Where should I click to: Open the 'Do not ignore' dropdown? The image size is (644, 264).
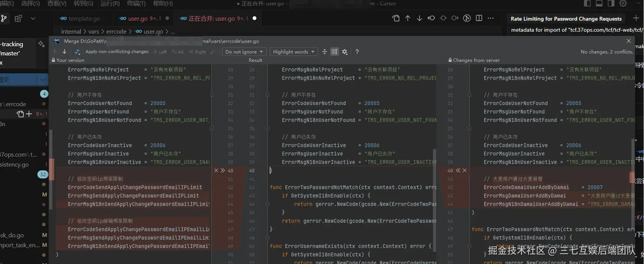tap(244, 52)
